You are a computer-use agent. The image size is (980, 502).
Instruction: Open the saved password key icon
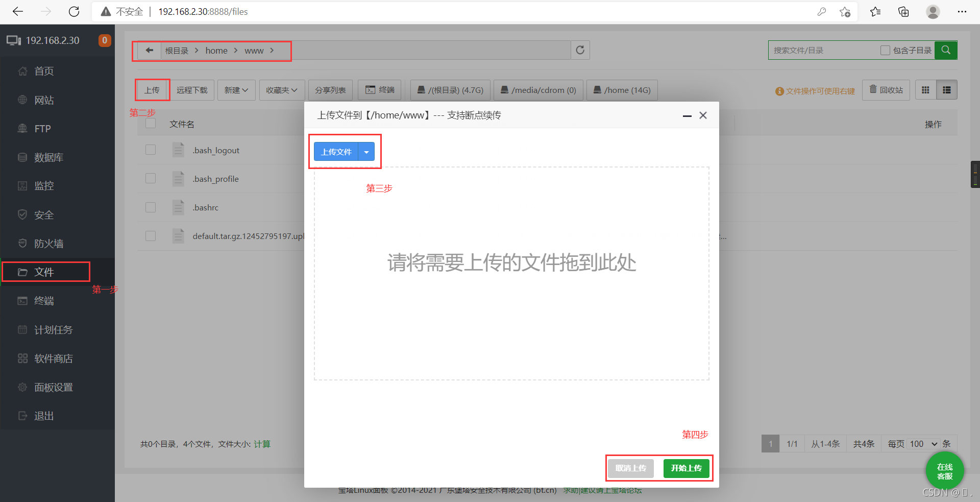pyautogui.click(x=821, y=11)
